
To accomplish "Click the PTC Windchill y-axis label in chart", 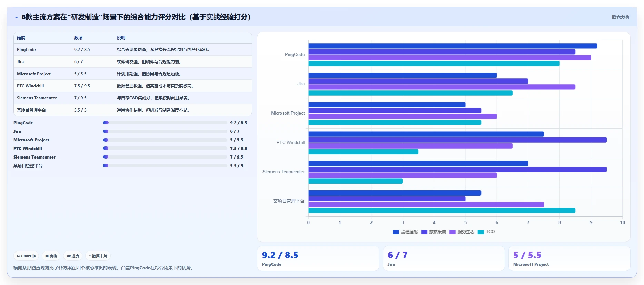I will pyautogui.click(x=290, y=143).
